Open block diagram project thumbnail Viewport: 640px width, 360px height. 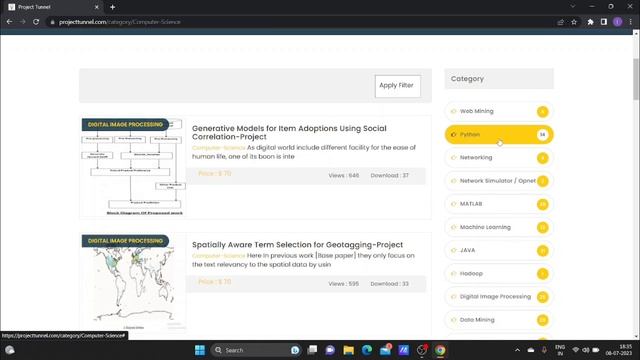[133, 167]
